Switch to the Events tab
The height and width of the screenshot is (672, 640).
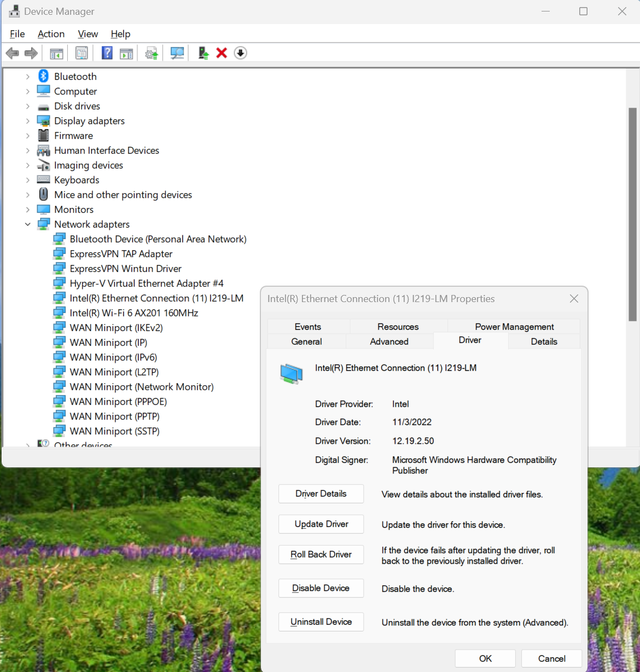(x=308, y=326)
